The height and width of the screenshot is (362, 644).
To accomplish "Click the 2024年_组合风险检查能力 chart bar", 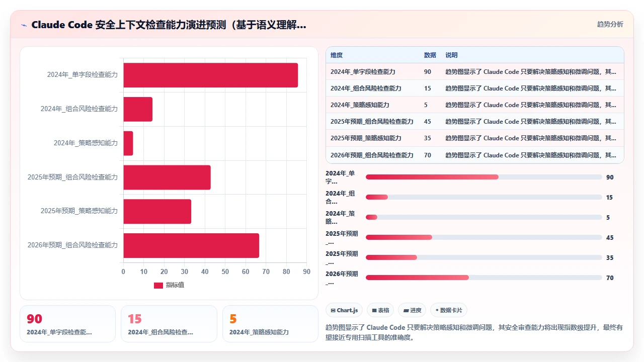I will pos(138,109).
